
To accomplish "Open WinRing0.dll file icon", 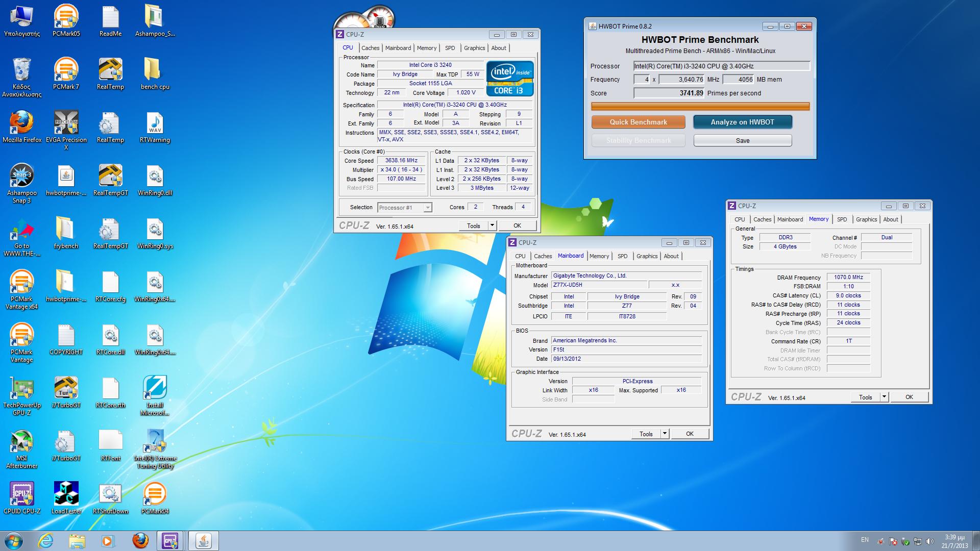I will 155,180.
